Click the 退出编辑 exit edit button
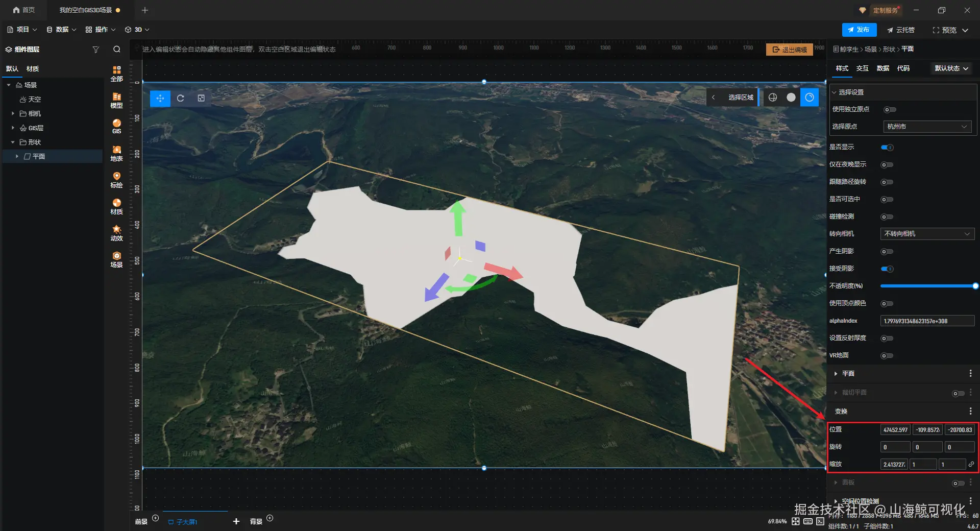980x531 pixels. click(789, 50)
